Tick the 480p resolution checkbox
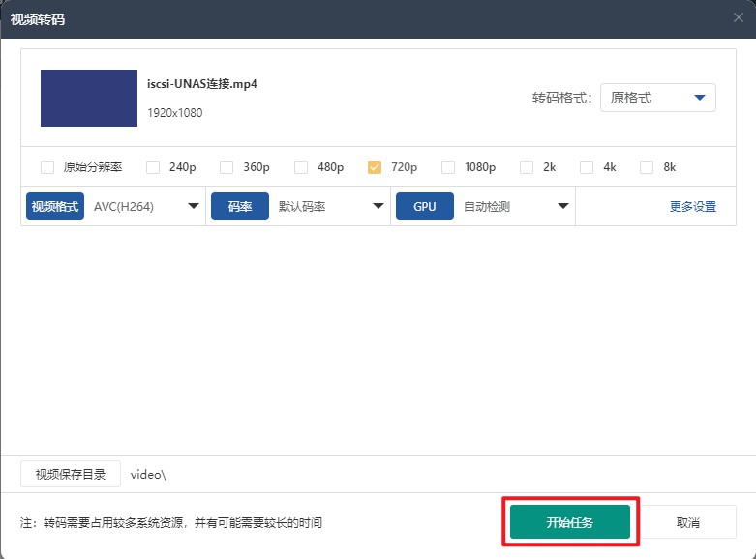This screenshot has height=559, width=756. [x=301, y=167]
